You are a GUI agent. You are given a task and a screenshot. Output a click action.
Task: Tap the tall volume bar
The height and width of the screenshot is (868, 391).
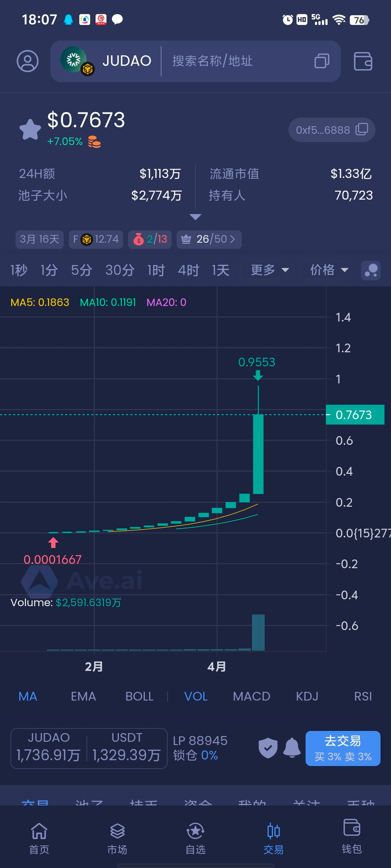point(258,632)
